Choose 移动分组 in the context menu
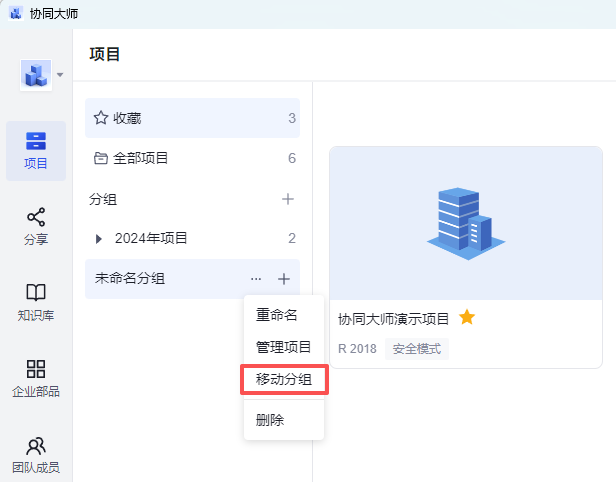Screen dimensions: 616x482 pos(284,380)
